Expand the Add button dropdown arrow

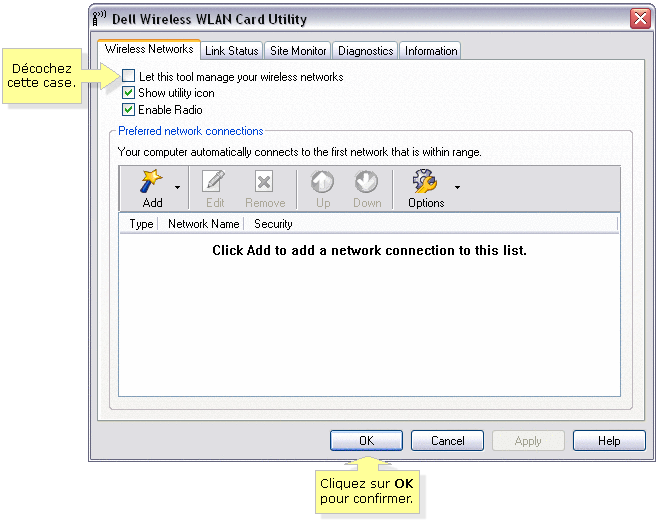pyautogui.click(x=178, y=187)
